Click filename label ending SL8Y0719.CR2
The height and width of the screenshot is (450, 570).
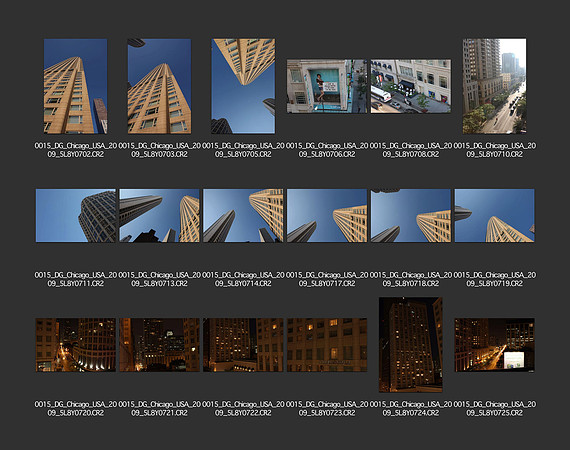494,279
